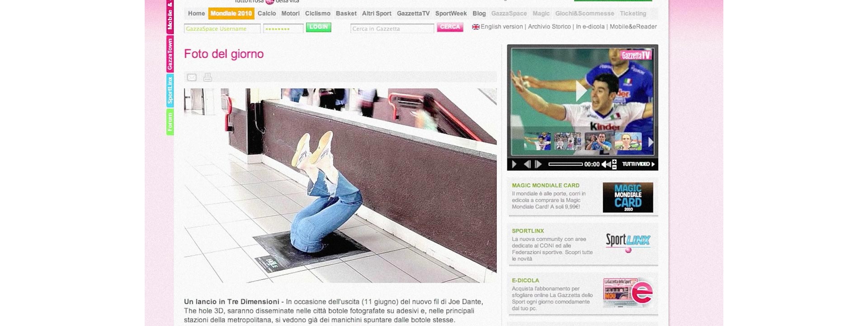Click Magic Mondiale Card 2010 banner image
Viewport: 868px width, 326px height.
628,197
